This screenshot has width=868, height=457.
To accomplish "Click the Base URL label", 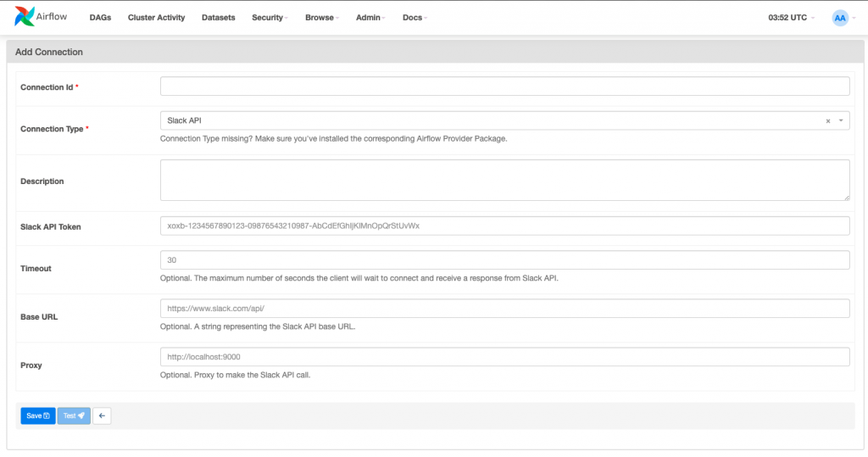I will click(x=39, y=317).
